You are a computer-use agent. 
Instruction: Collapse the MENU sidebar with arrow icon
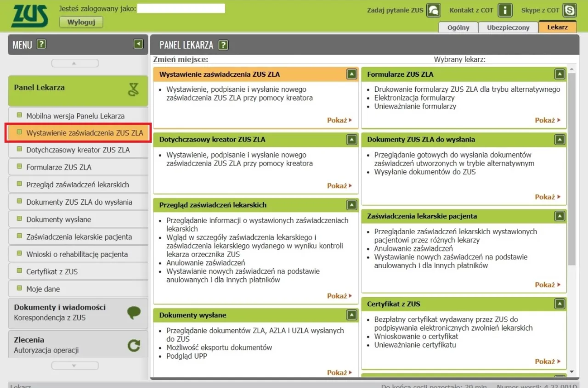tap(138, 44)
